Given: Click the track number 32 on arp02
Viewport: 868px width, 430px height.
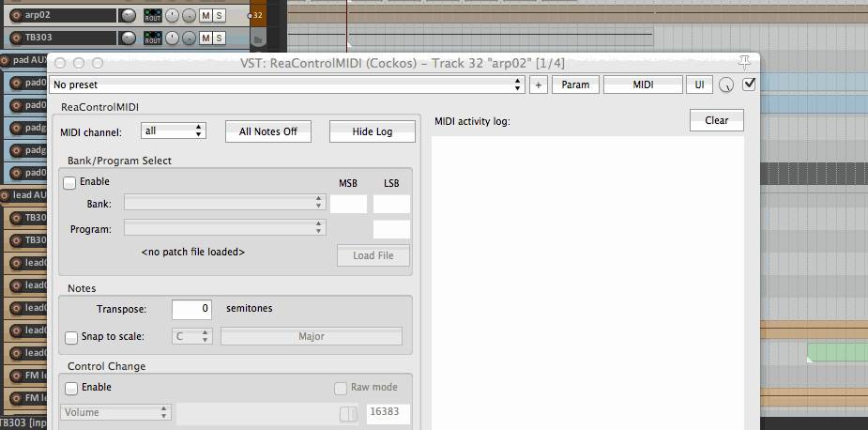Looking at the screenshot, I should (x=258, y=16).
